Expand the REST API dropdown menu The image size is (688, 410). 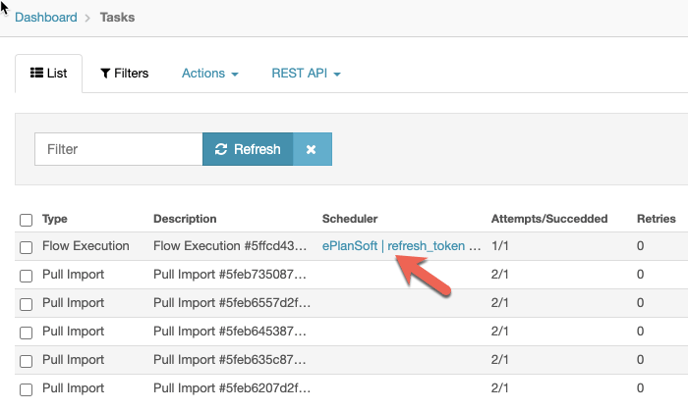(306, 73)
